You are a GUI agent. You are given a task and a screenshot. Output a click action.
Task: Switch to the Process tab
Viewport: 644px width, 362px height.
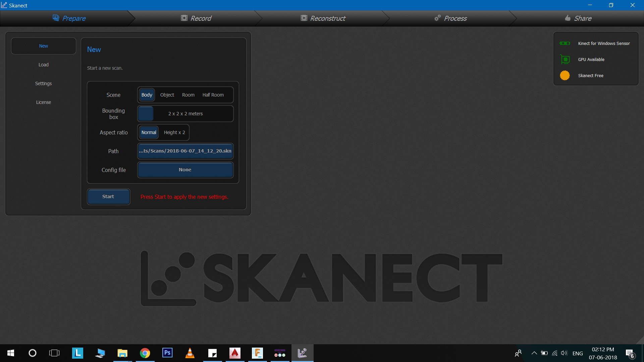coord(450,18)
